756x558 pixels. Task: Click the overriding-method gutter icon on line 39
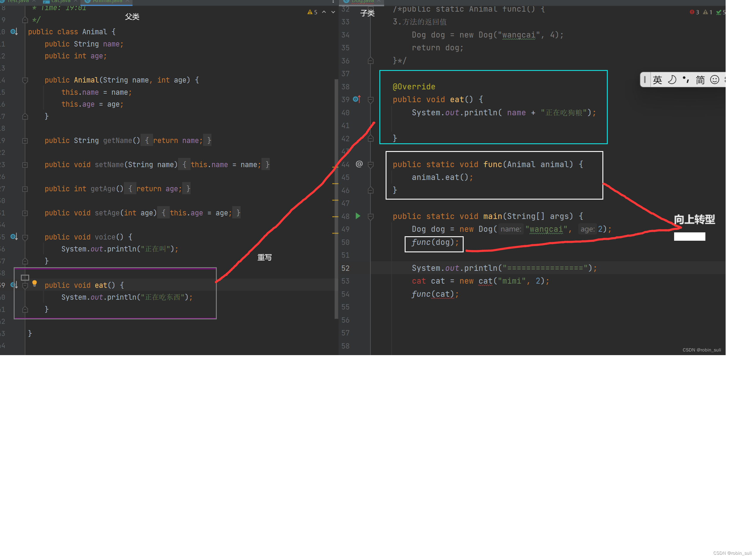[x=357, y=99]
